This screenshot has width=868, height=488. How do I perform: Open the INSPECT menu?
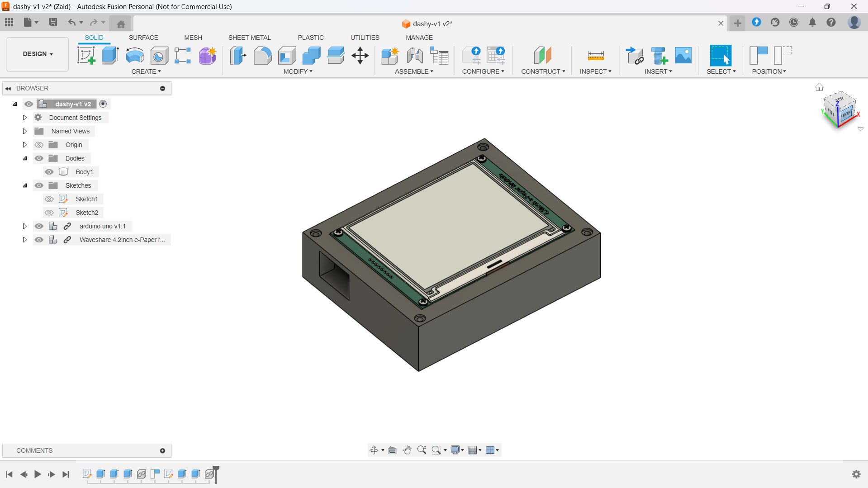[x=595, y=71]
